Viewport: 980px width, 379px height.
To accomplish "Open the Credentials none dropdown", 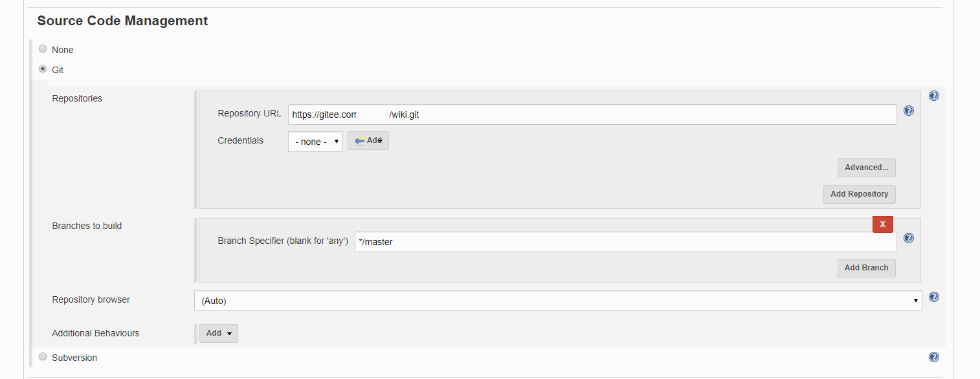I will 315,142.
